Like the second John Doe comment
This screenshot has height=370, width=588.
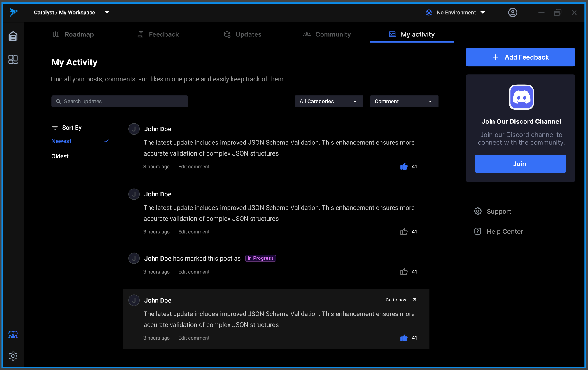coord(404,232)
